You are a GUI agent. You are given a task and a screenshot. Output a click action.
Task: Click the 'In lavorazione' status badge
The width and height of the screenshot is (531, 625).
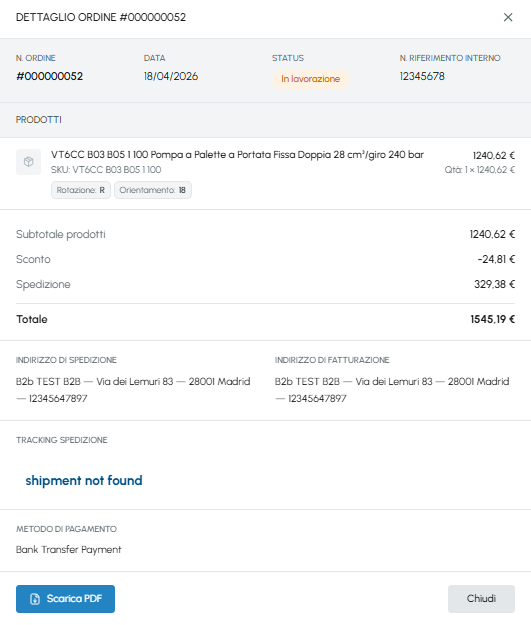pyautogui.click(x=311, y=79)
